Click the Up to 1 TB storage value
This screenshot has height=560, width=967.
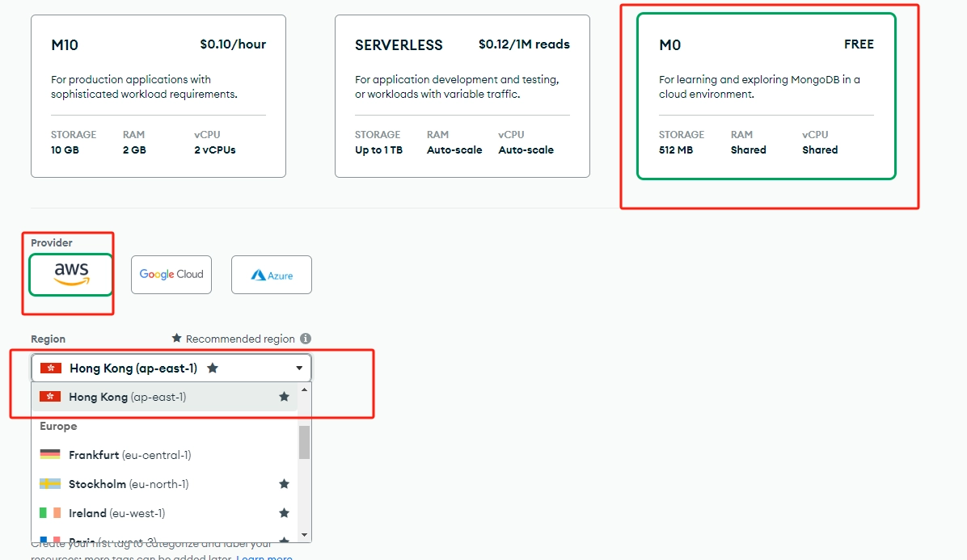tap(378, 149)
